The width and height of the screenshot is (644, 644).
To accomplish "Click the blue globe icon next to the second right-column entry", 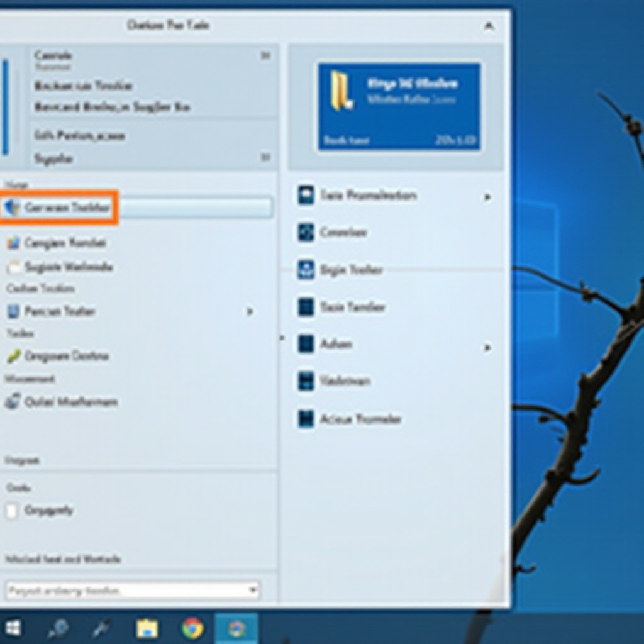I will click(x=306, y=233).
